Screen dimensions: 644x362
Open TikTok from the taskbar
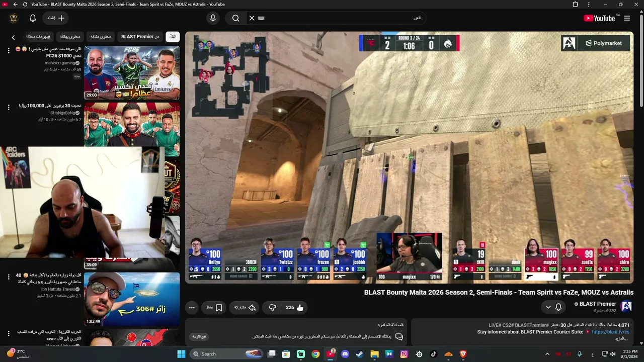point(434,354)
